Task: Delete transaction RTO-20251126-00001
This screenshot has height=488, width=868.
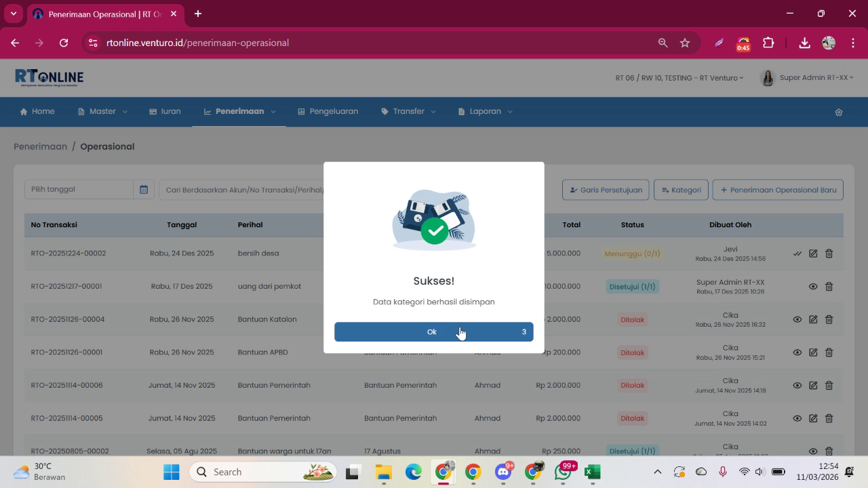Action: (829, 352)
